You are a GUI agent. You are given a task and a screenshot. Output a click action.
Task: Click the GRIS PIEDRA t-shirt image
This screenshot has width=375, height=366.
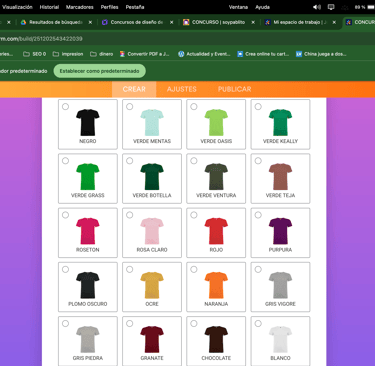point(88,339)
